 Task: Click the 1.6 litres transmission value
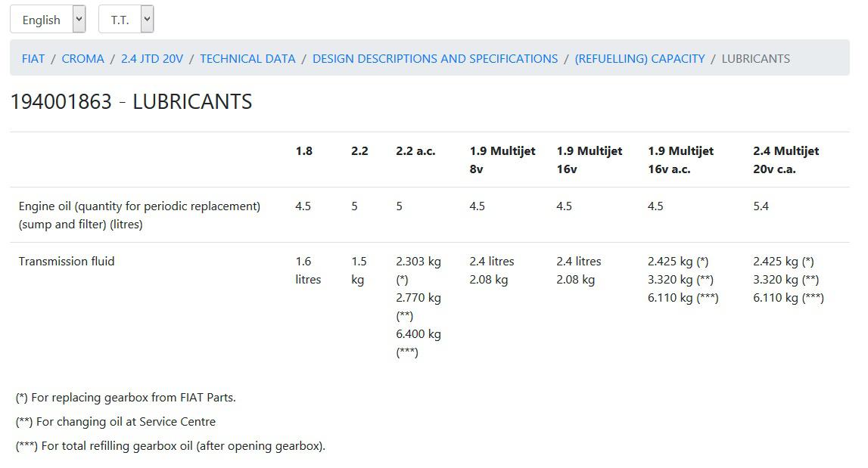308,271
